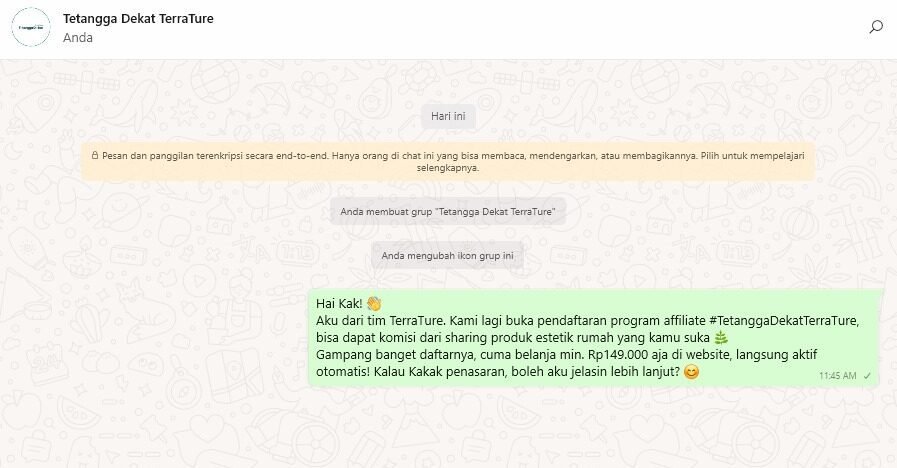This screenshot has height=468, width=897.
Task: Click the waving hand emoji after Hai Kak
Action: click(x=374, y=303)
